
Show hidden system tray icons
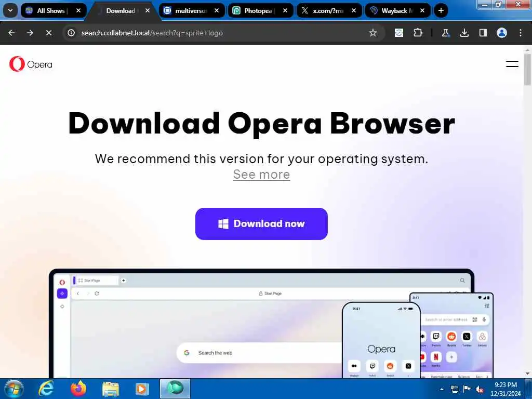click(x=442, y=389)
